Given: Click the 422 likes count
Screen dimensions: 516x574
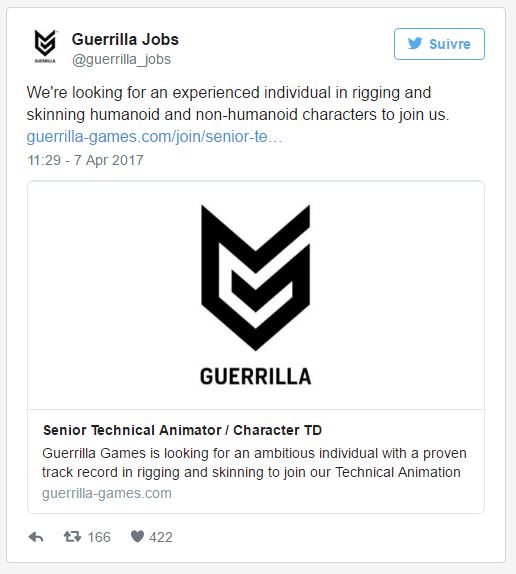Looking at the screenshot, I should (161, 537).
